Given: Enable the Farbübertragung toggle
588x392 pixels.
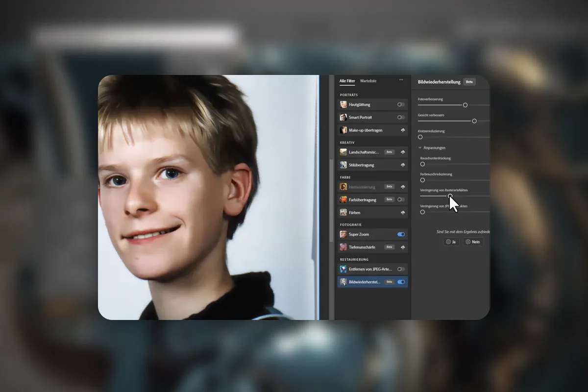Looking at the screenshot, I should (401, 199).
